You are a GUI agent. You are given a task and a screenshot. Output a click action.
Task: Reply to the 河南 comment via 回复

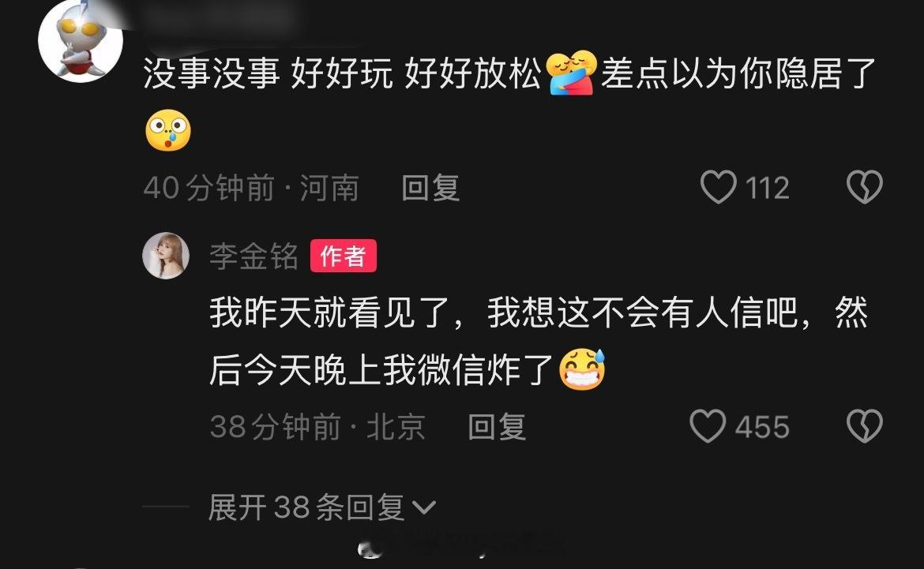coord(430,188)
